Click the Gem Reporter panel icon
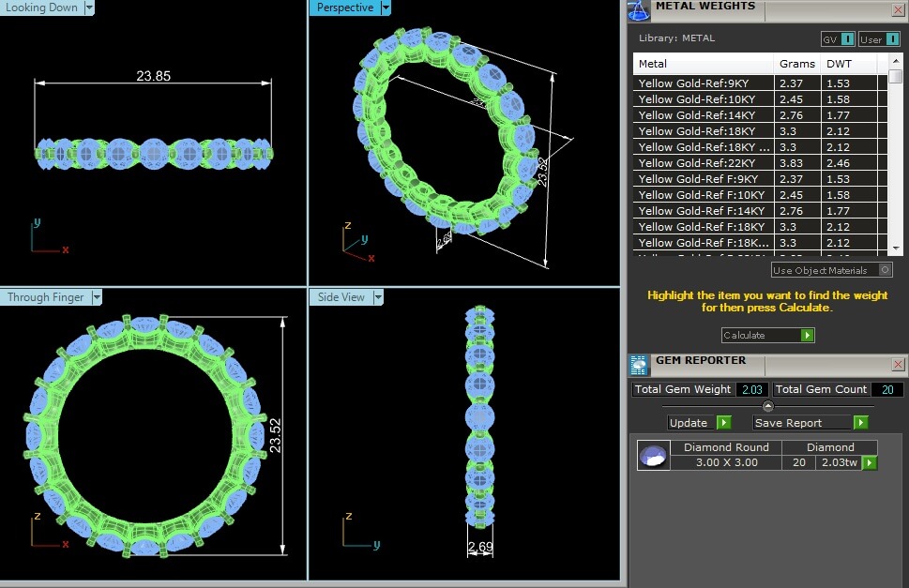 coord(639,365)
